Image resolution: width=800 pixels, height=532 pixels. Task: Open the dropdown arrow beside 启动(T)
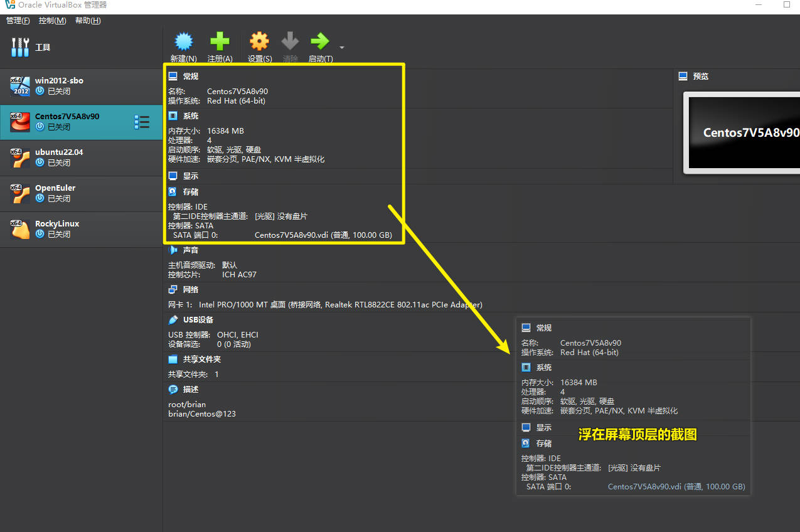(342, 47)
